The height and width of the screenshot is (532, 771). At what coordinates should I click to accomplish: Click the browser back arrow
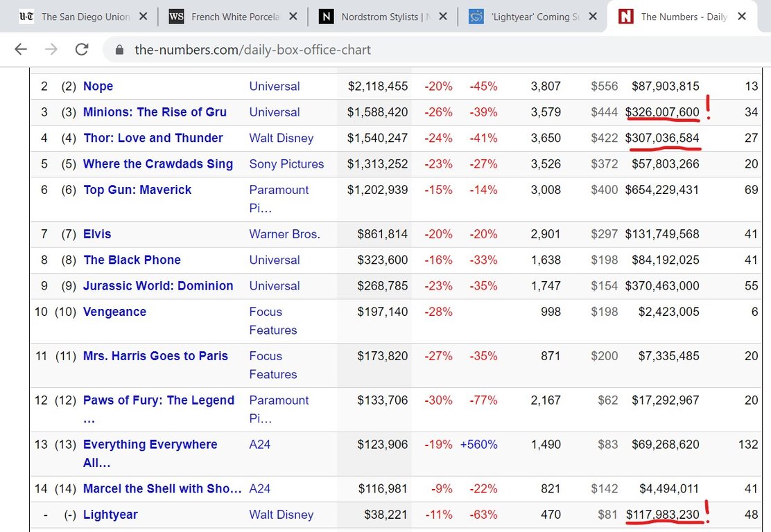click(x=21, y=49)
